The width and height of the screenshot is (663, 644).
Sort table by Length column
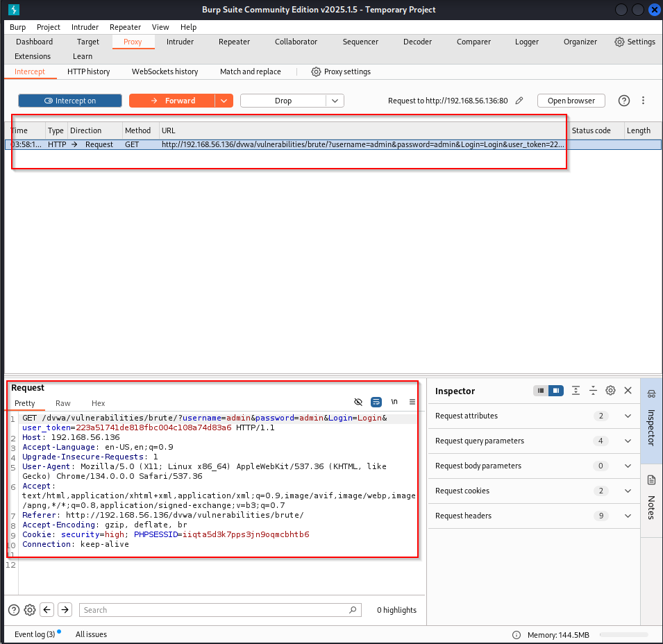tap(642, 130)
